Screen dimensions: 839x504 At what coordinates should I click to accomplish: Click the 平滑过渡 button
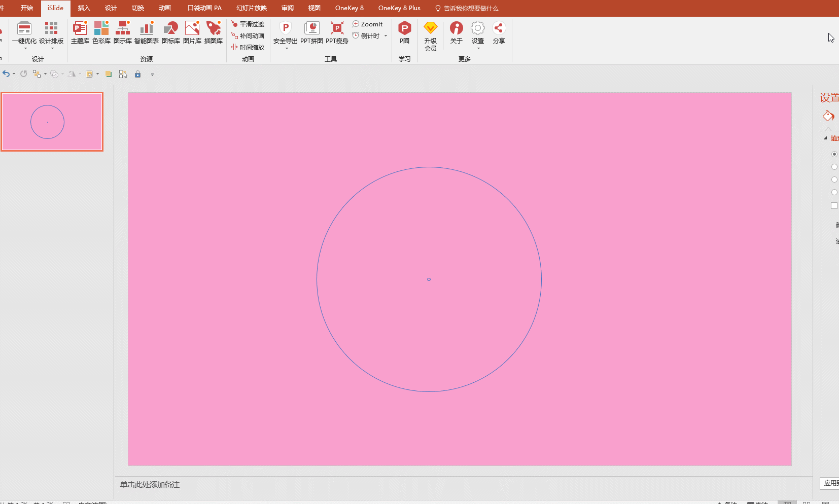point(248,24)
